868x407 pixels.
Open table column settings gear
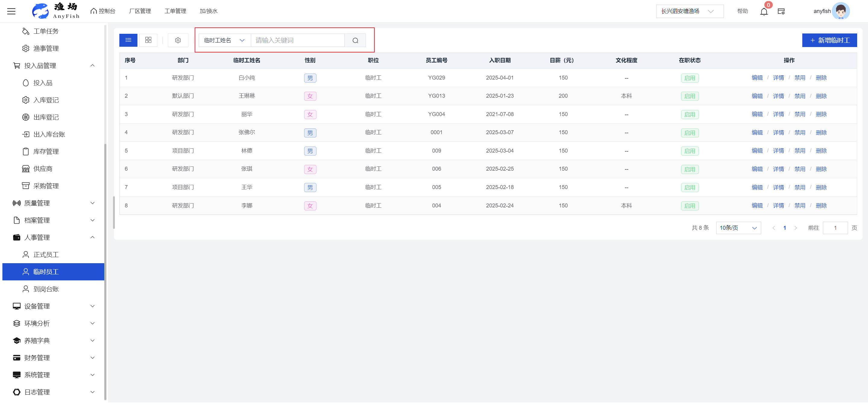pos(178,40)
